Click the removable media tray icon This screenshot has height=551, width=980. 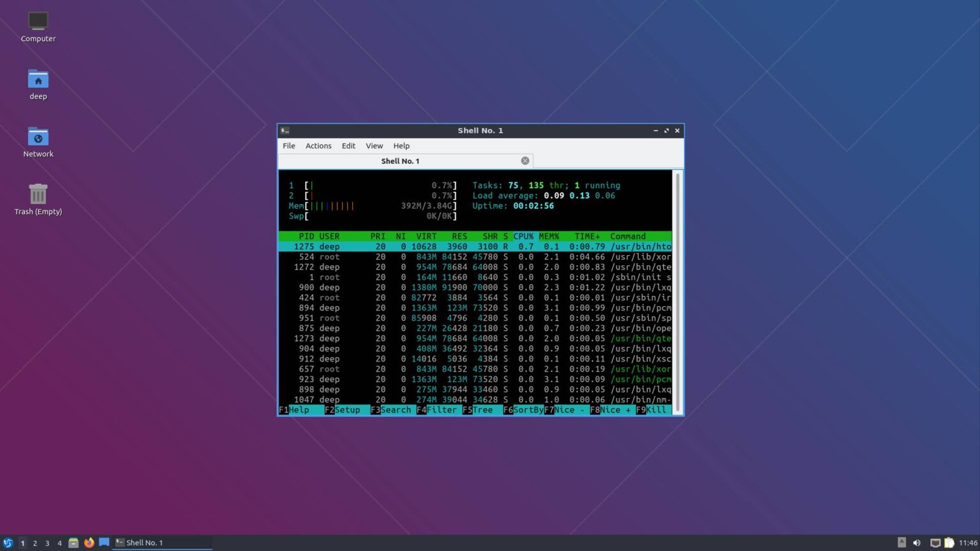(902, 543)
